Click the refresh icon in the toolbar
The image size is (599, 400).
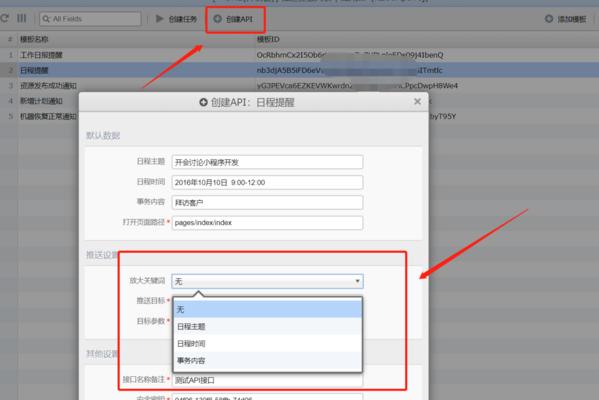point(5,18)
